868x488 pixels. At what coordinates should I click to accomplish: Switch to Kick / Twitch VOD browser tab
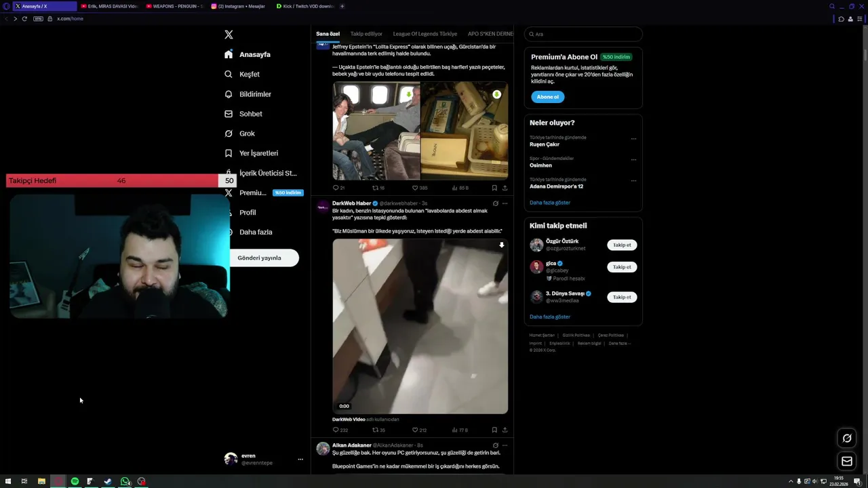(x=305, y=6)
